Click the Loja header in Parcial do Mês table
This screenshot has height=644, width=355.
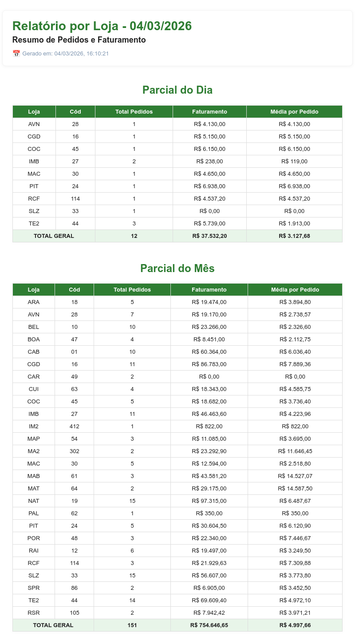tap(34, 290)
